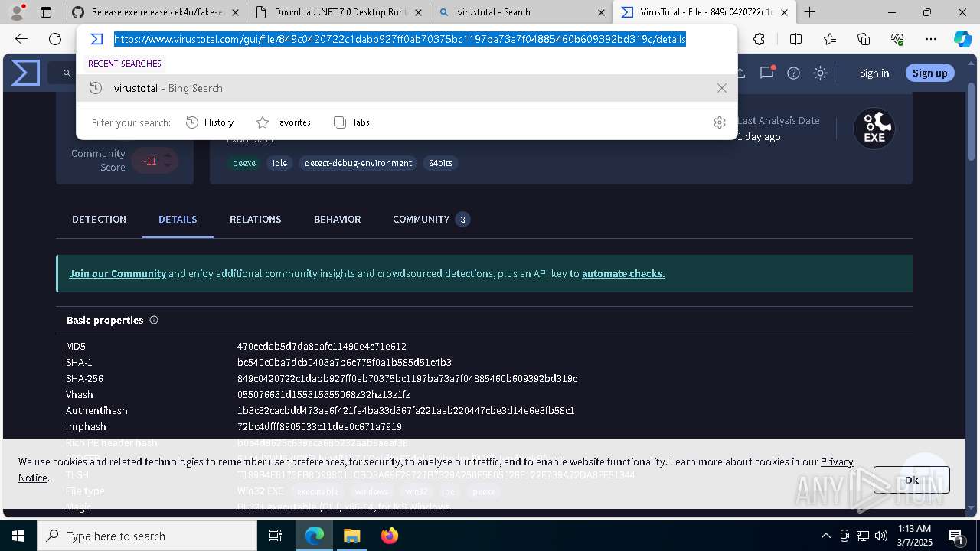
Task: Click the 64bits tag
Action: tap(440, 163)
